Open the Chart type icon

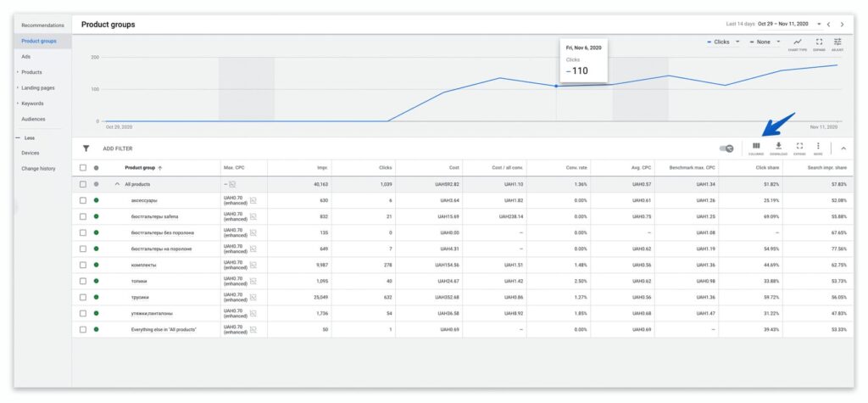[x=798, y=44]
